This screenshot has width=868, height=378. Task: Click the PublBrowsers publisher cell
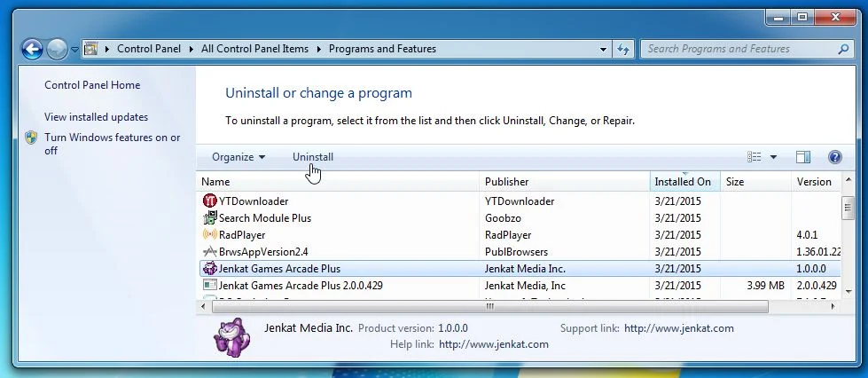[516, 252]
